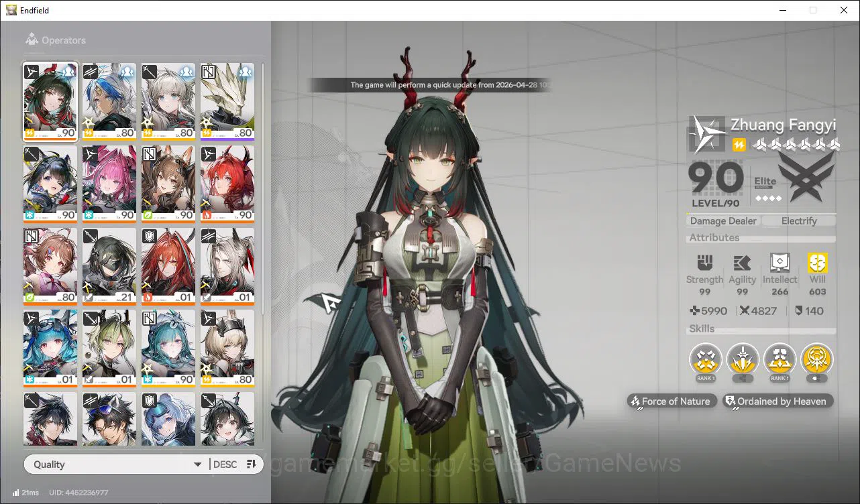Choose the brown-haired fox-eared operator at level 90
The width and height of the screenshot is (860, 504).
coord(168,184)
